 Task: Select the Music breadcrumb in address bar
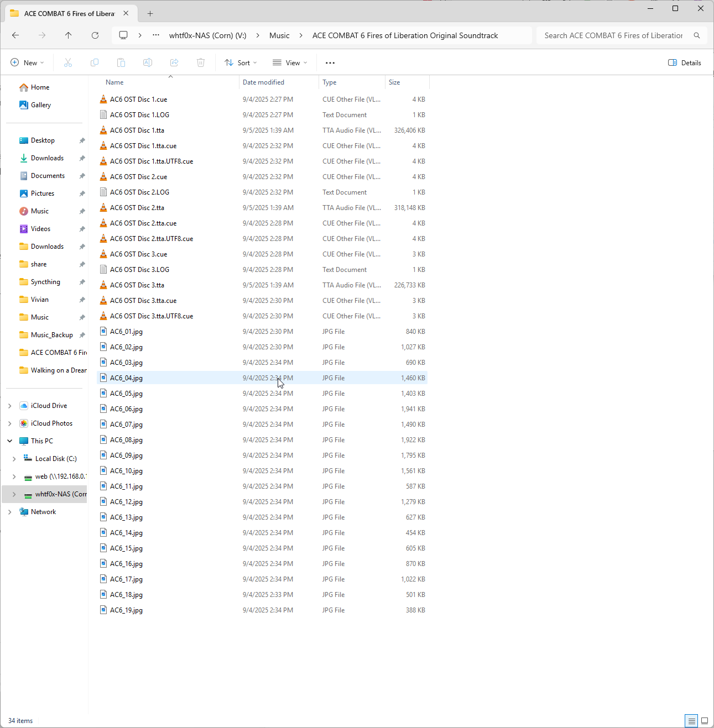pos(279,35)
